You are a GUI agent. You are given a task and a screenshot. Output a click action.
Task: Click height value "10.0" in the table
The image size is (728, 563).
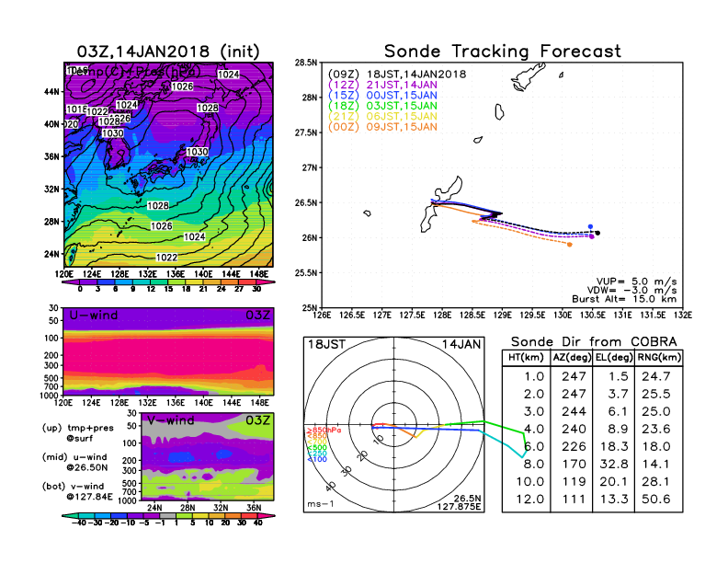[530, 482]
